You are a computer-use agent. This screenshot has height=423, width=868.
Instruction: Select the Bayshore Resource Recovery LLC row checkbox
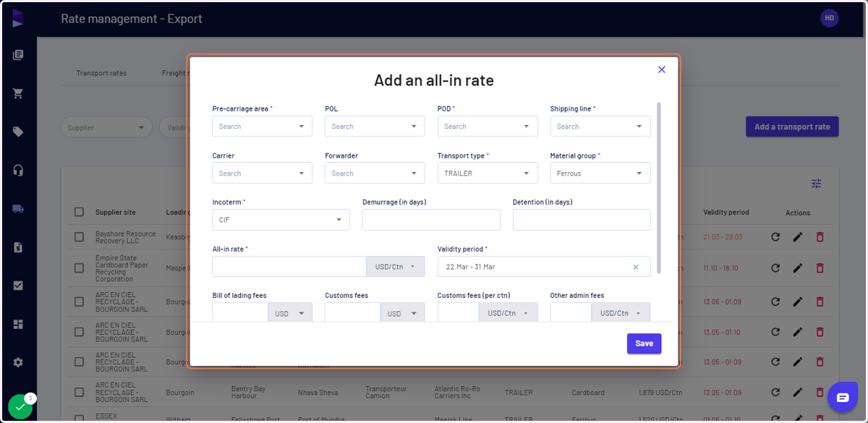79,237
